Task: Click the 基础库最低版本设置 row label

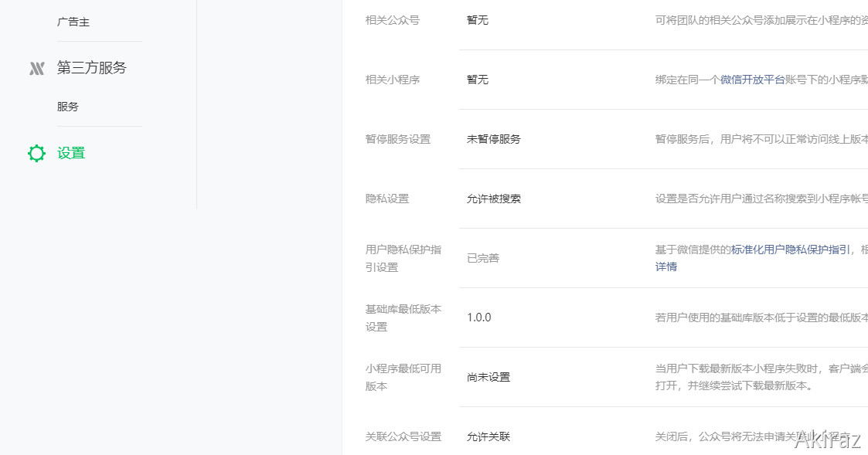Action: [x=403, y=317]
